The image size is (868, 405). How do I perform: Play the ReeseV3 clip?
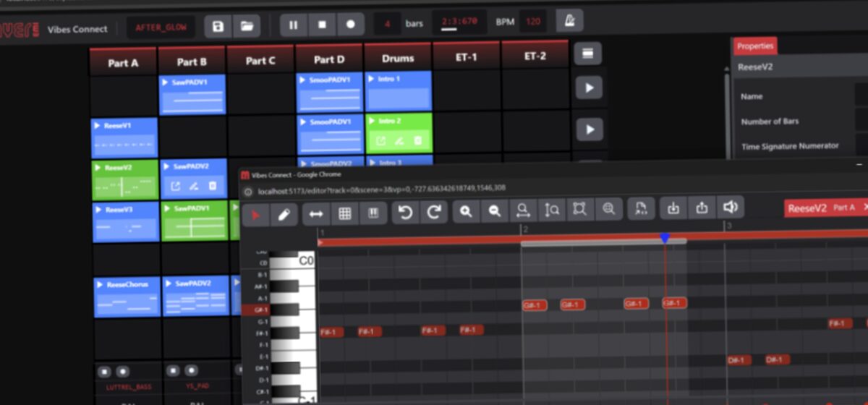tap(98, 210)
